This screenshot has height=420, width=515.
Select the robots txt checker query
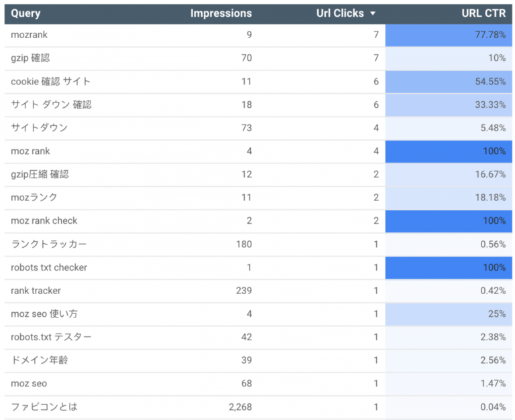(x=49, y=267)
